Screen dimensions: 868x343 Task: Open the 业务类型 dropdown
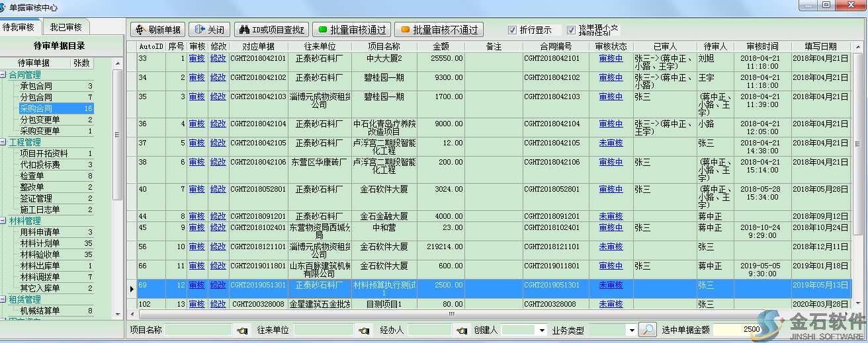pos(632,330)
